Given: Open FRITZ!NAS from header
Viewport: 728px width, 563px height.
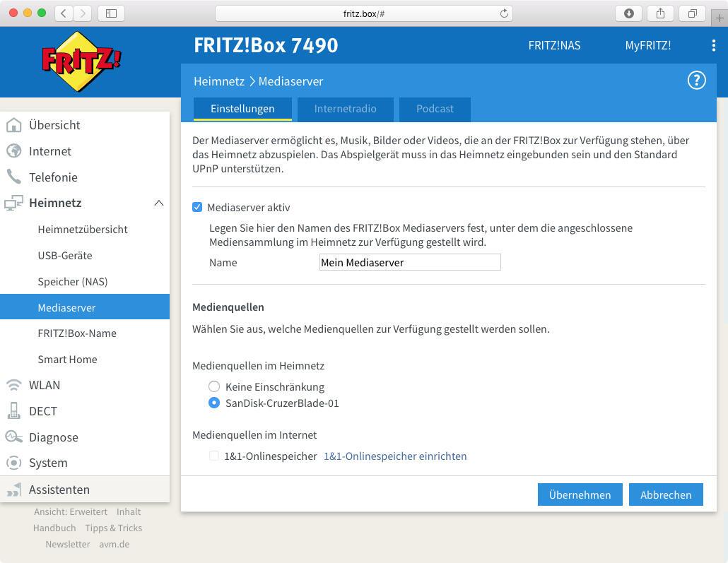Looking at the screenshot, I should click(554, 45).
